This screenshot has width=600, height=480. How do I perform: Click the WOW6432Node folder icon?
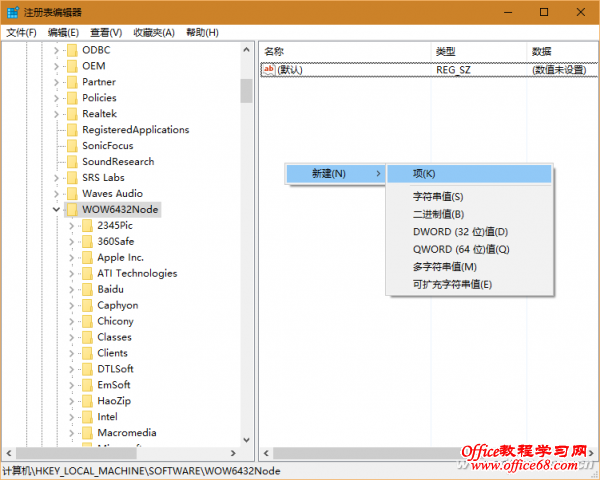click(x=72, y=210)
